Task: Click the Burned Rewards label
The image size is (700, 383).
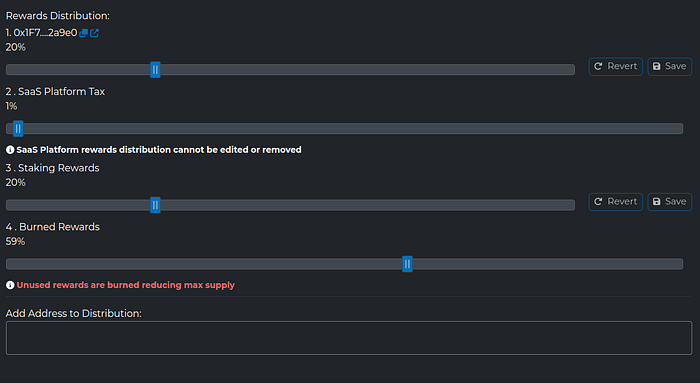Action: point(59,227)
